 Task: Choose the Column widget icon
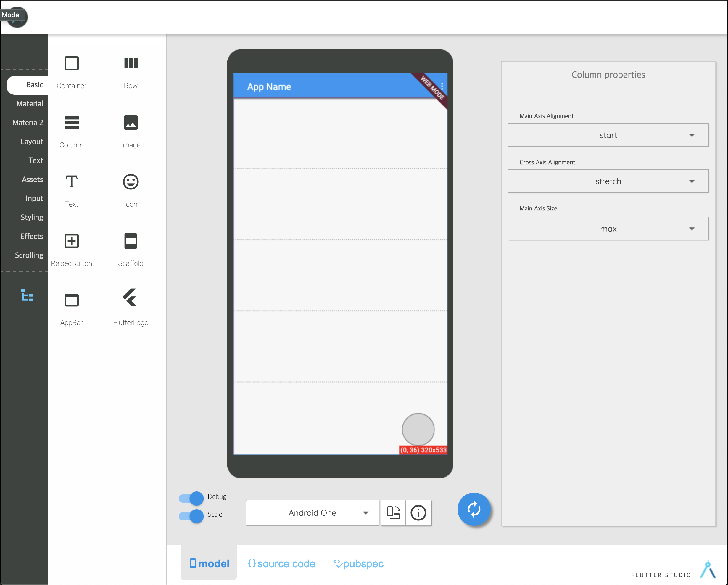[71, 123]
